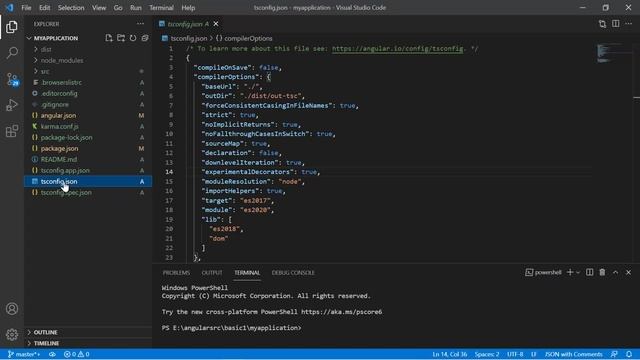Viewport: 640px width, 360px height.
Task: Open the Search view in activity bar
Action: (12, 53)
